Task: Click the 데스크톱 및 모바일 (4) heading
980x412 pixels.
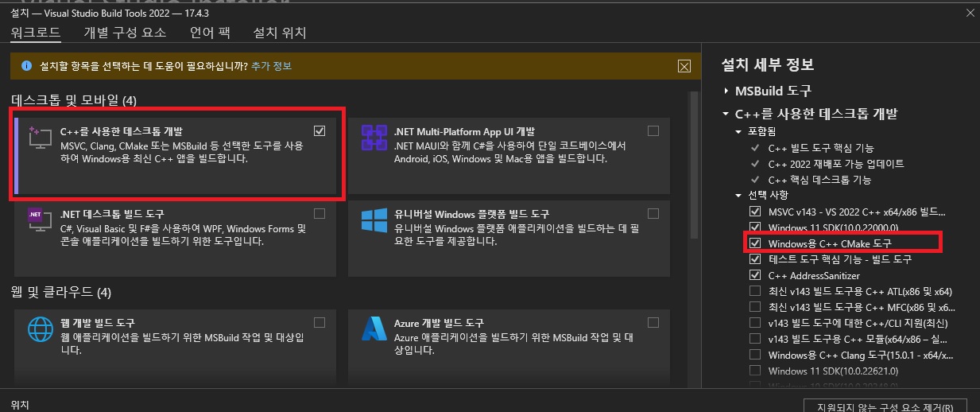Action: tap(75, 100)
